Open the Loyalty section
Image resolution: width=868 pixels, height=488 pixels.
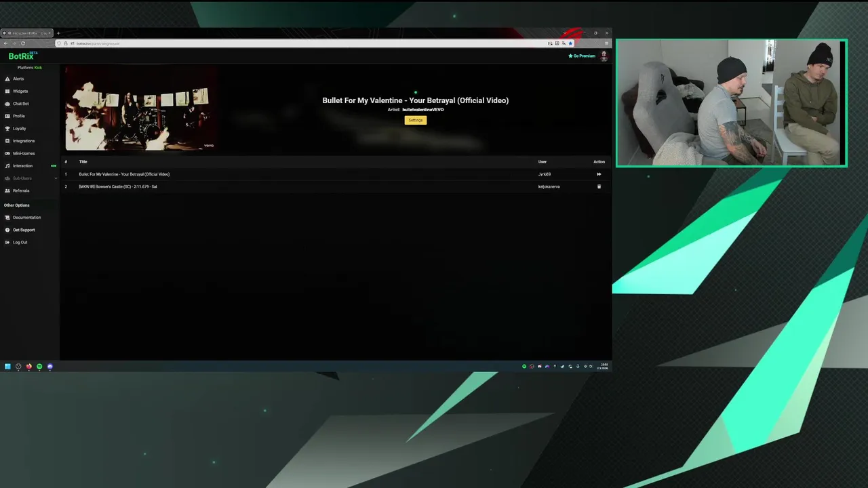point(19,128)
